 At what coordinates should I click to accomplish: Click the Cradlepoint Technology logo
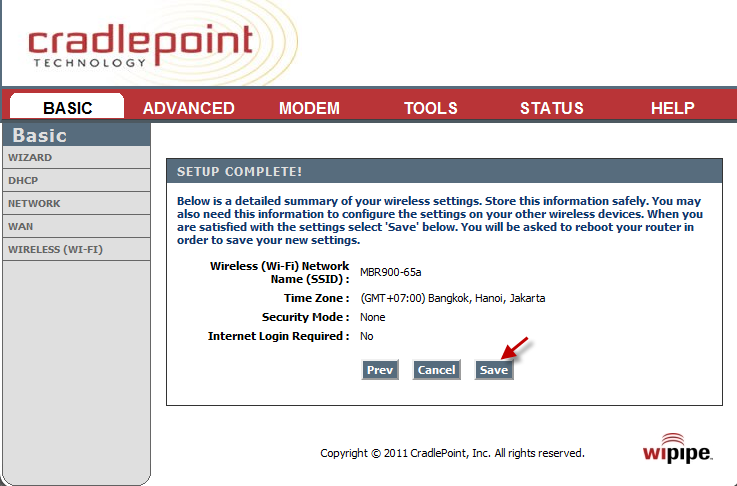[x=141, y=45]
